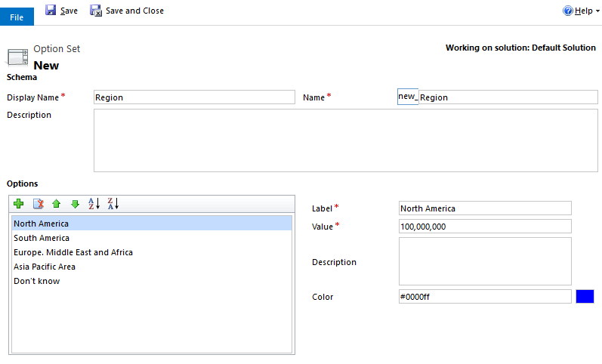The height and width of the screenshot is (364, 602).
Task: Select the North America option
Action: (x=152, y=224)
